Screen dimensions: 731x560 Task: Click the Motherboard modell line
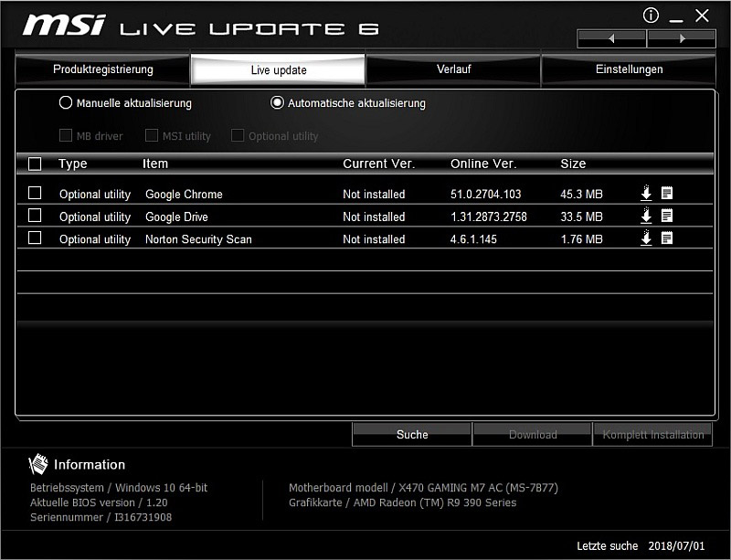pyautogui.click(x=423, y=488)
